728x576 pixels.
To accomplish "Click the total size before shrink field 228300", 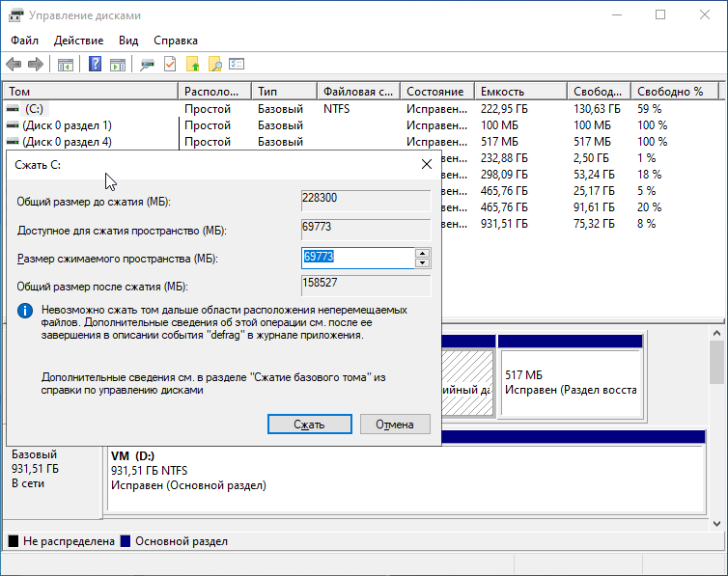I will [366, 202].
